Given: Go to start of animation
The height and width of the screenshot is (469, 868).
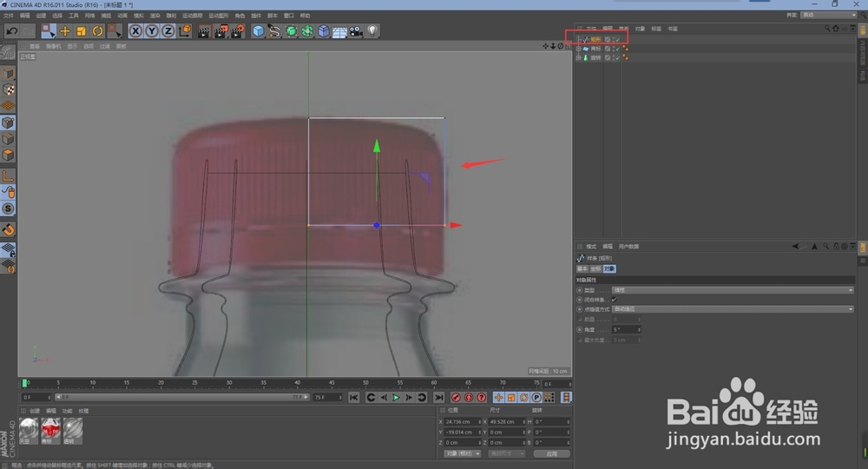Looking at the screenshot, I should click(x=354, y=398).
